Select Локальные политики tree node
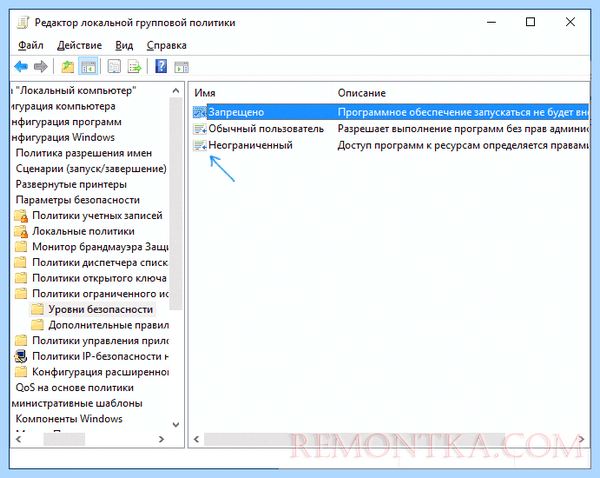The image size is (600, 478). click(x=83, y=232)
